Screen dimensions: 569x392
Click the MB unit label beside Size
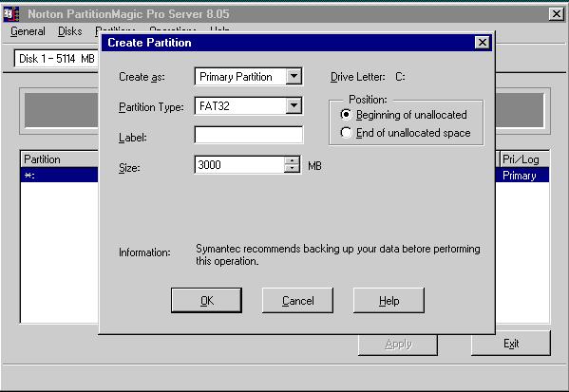[x=314, y=166]
